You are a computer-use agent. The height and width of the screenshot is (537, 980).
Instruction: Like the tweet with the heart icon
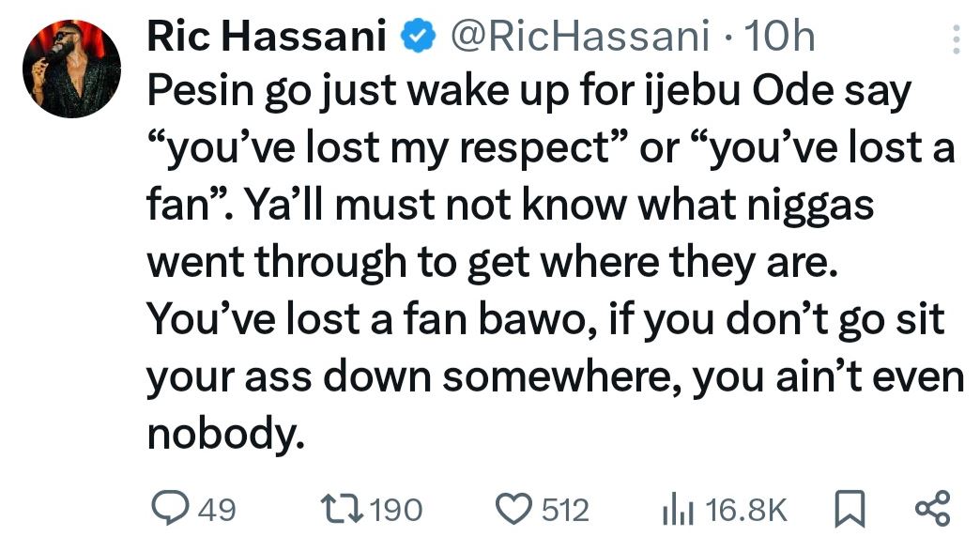[518, 510]
